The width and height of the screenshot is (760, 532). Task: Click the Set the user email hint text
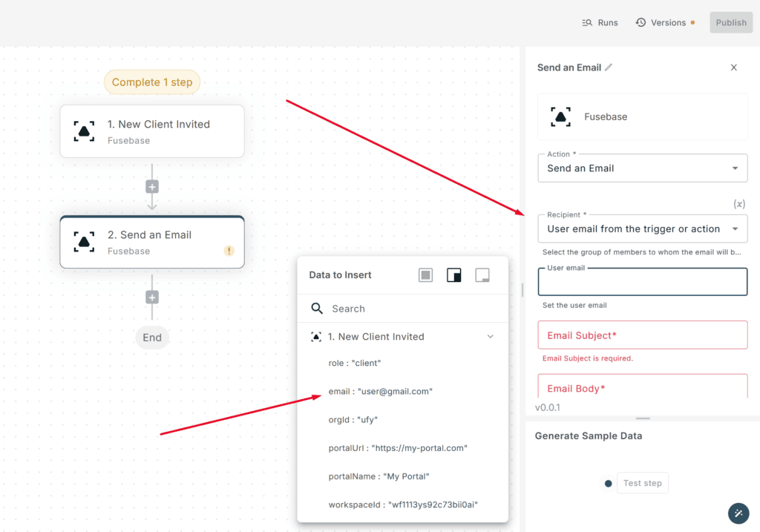click(x=574, y=305)
